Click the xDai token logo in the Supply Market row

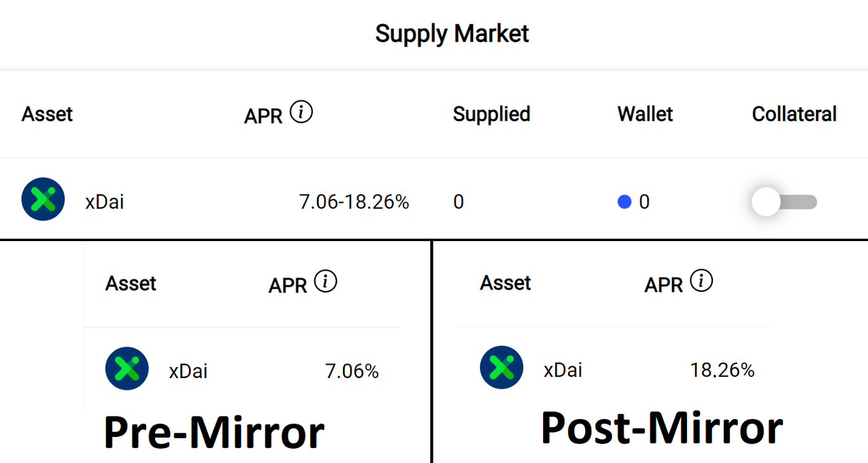[43, 199]
